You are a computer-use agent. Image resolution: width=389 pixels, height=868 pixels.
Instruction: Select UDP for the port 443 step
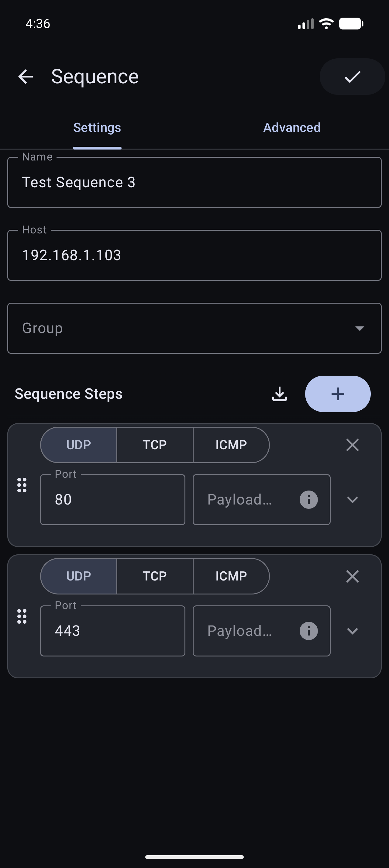79,576
